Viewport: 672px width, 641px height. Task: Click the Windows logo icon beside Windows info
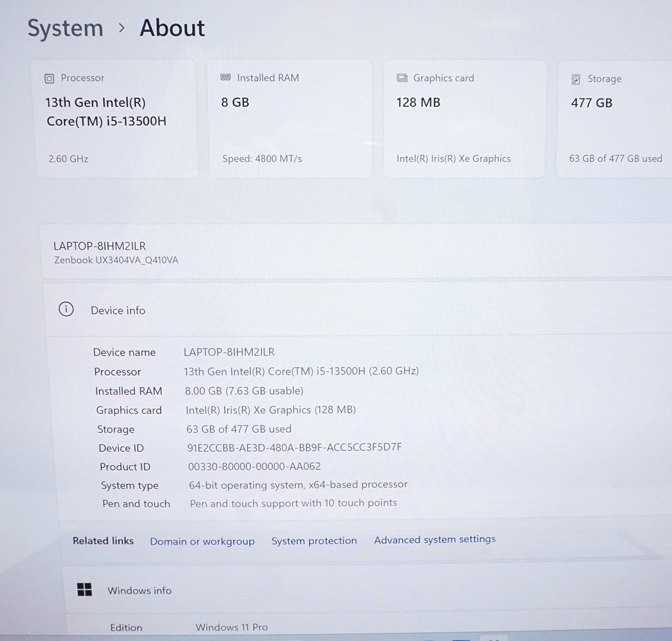pos(85,589)
